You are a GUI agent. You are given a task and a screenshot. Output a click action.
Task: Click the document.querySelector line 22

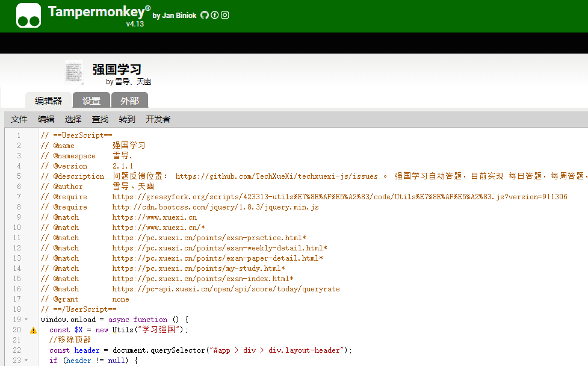click(200, 350)
